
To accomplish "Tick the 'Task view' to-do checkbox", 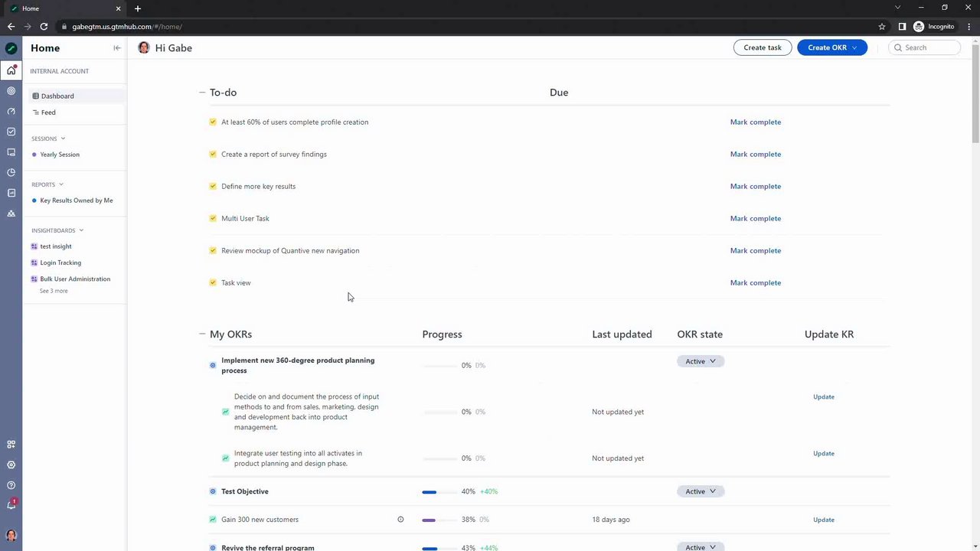I will click(213, 282).
